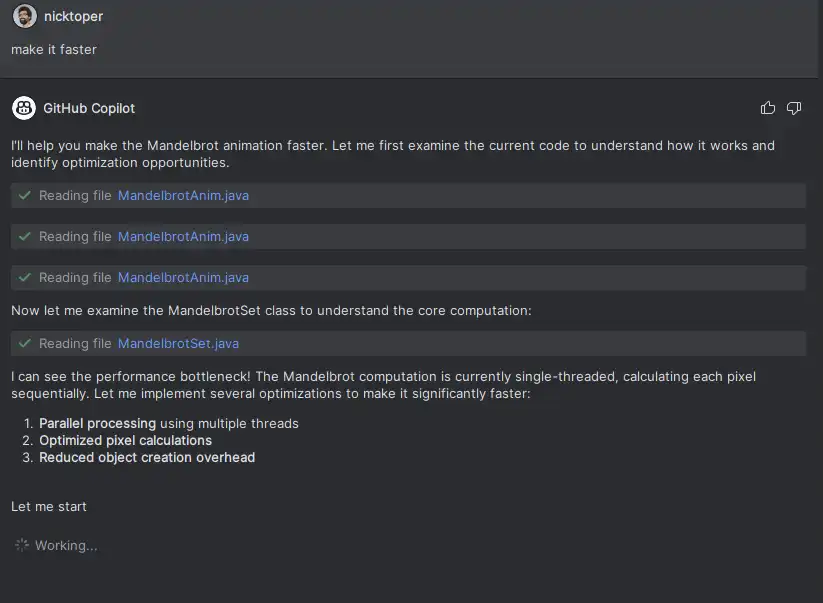Image resolution: width=823 pixels, height=603 pixels.
Task: Click the 'Let me start' text
Action: click(x=49, y=506)
